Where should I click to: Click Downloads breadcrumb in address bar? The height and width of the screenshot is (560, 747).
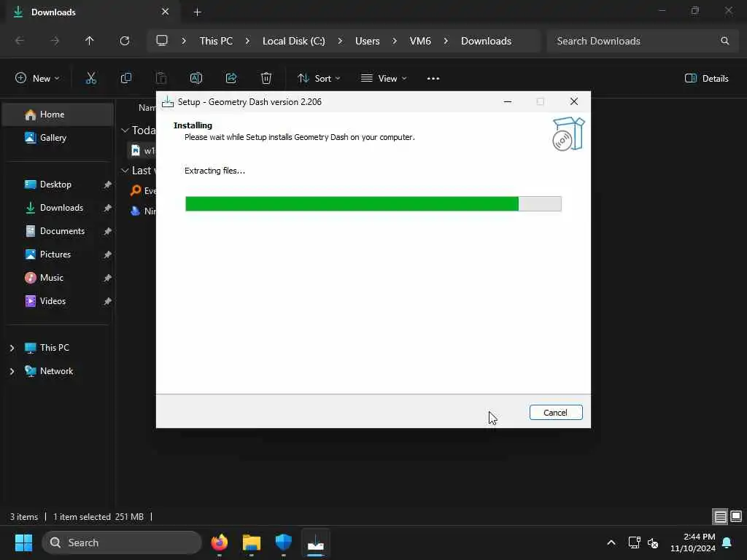pyautogui.click(x=486, y=41)
